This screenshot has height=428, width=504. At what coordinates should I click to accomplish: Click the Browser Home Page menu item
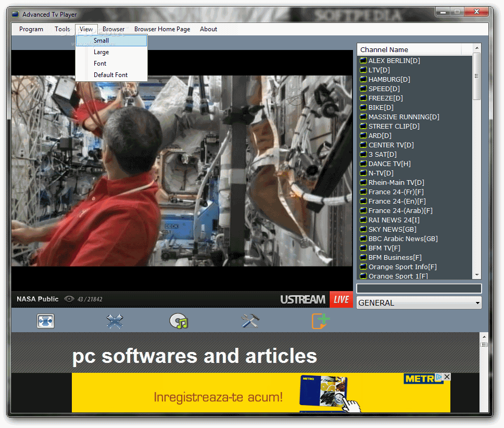click(162, 29)
